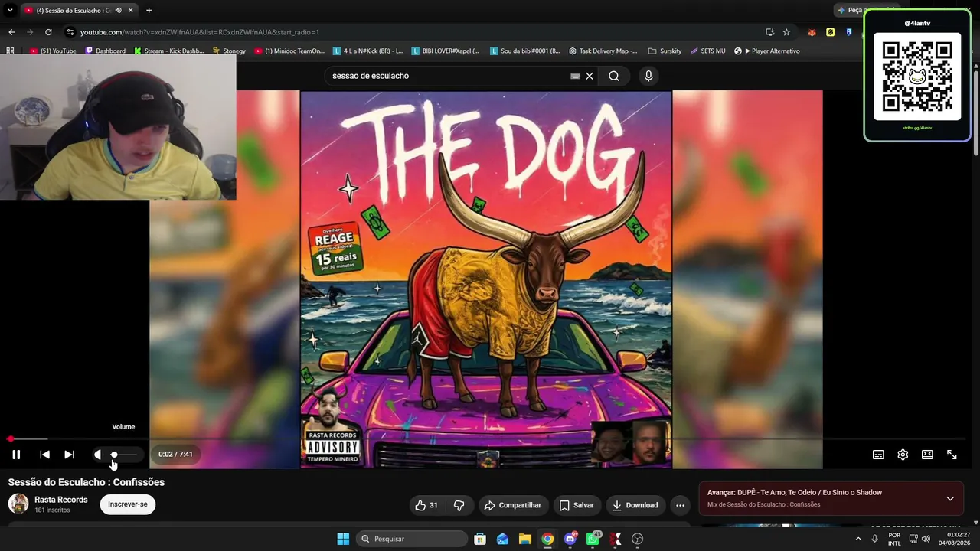980x551 pixels.
Task: Open the Surskity bookmarks folder
Action: tap(665, 51)
